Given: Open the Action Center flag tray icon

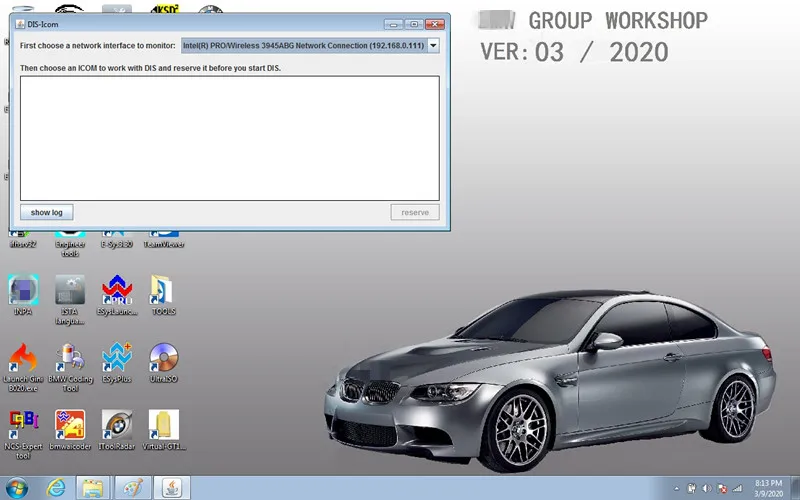Looking at the screenshot, I should click(x=722, y=488).
